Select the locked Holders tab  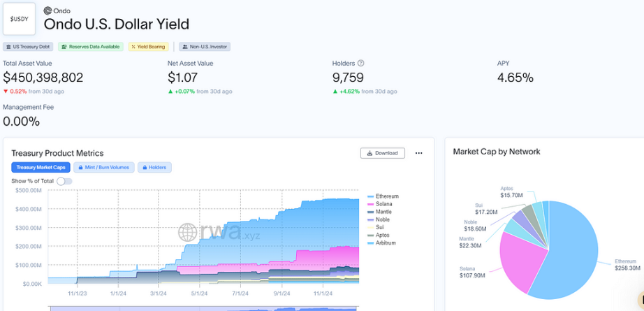pyautogui.click(x=154, y=167)
